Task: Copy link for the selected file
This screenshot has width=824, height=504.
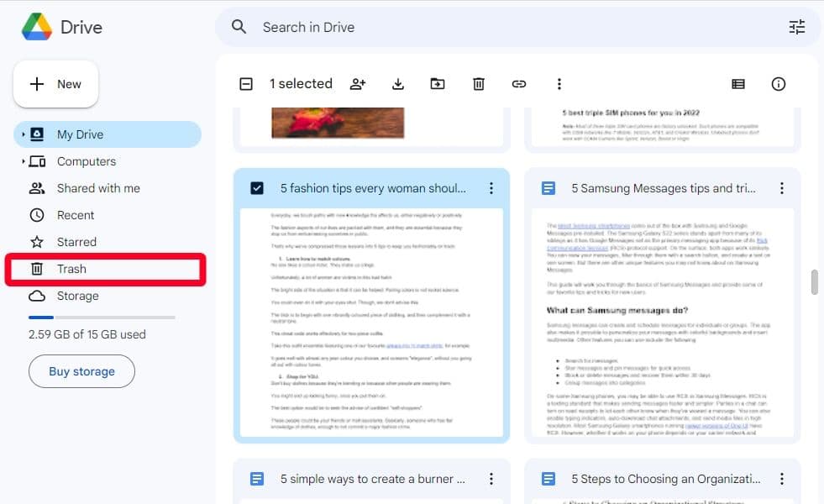Action: (x=519, y=84)
